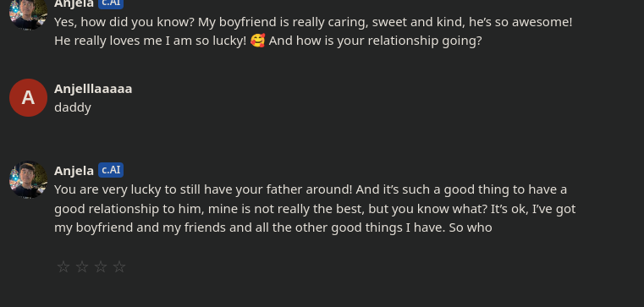Select the third rating star
Screen dimensions: 644x307
[x=101, y=266]
